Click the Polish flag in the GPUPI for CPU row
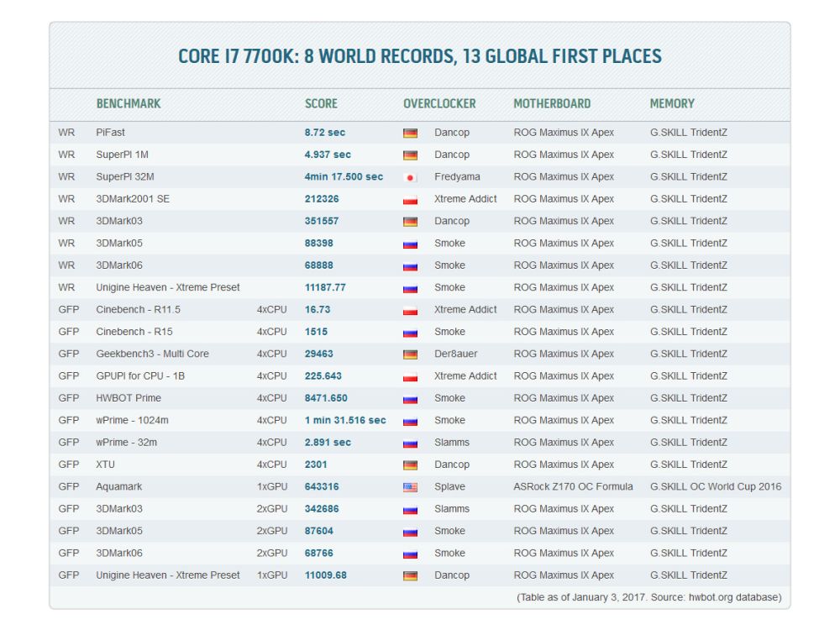 410,376
